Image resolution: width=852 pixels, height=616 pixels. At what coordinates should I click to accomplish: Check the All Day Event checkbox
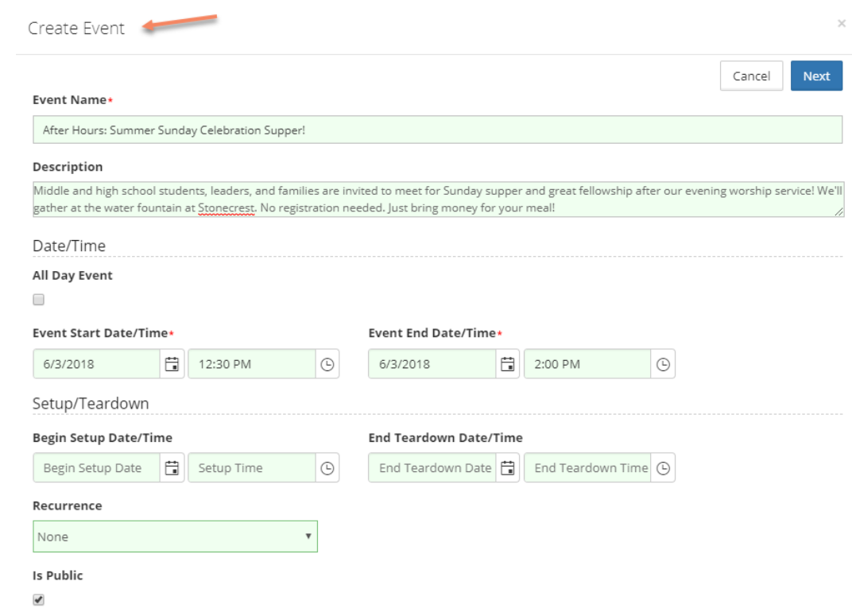39,300
